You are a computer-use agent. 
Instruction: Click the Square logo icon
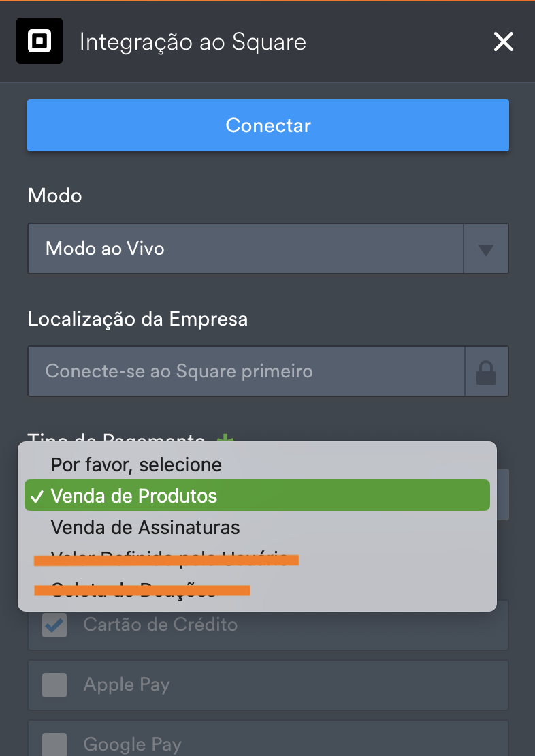pos(39,41)
